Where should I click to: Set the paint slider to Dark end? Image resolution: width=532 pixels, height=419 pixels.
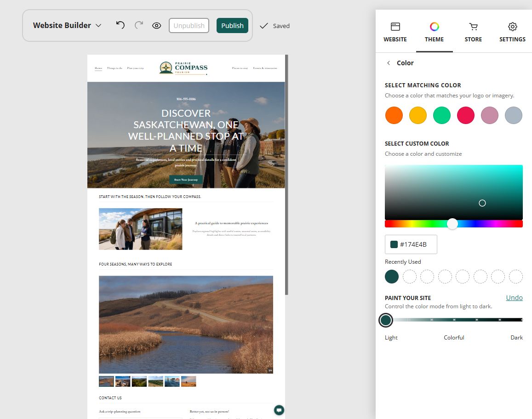click(521, 320)
